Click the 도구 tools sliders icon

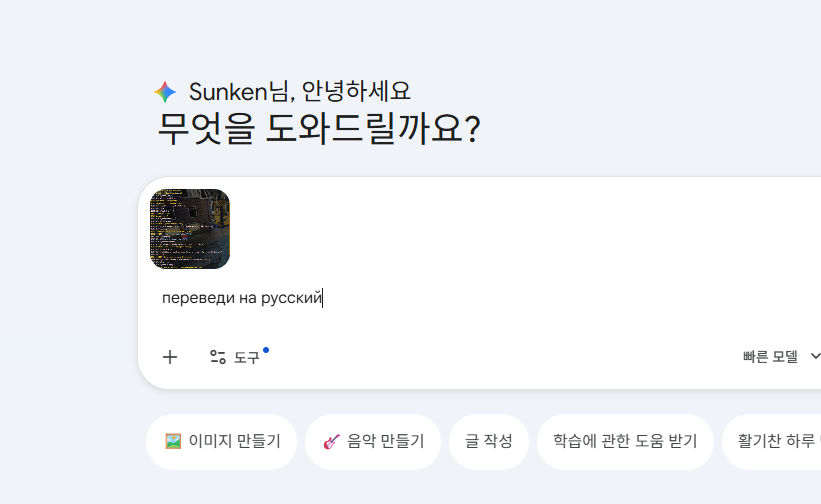(218, 357)
